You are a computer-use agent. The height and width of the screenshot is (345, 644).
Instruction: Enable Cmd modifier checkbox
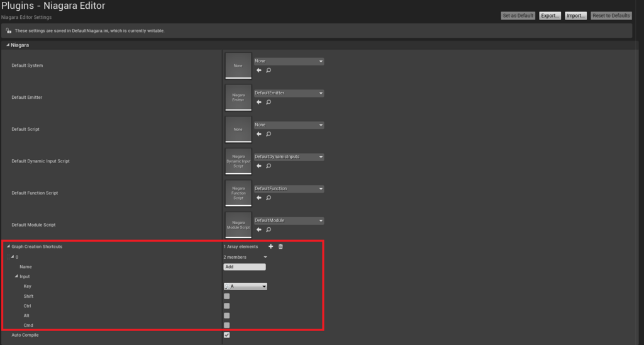click(x=226, y=325)
